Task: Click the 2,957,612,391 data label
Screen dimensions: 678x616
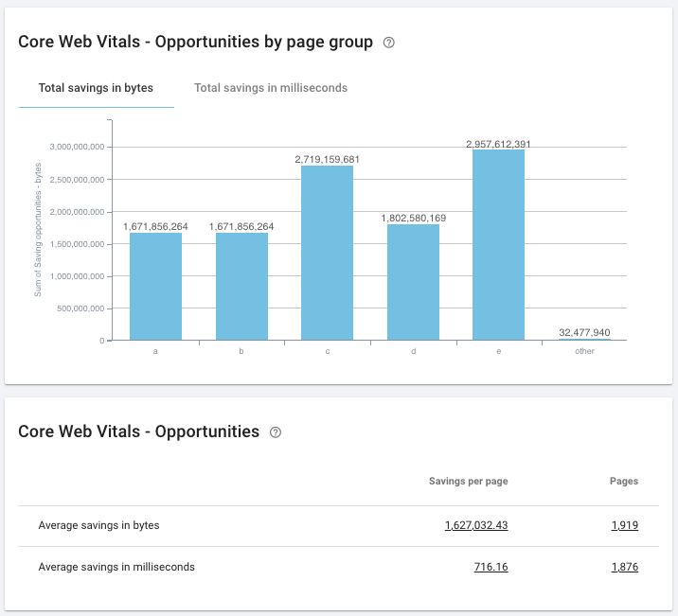Action: point(498,144)
